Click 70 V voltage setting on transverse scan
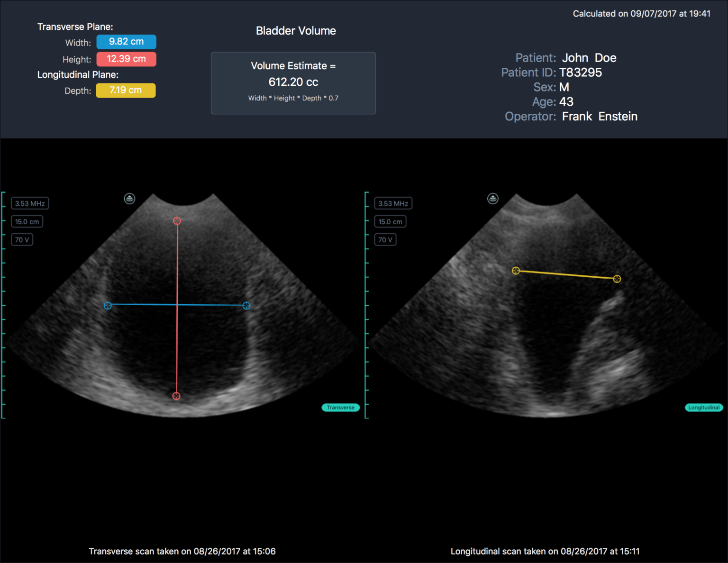 point(22,240)
